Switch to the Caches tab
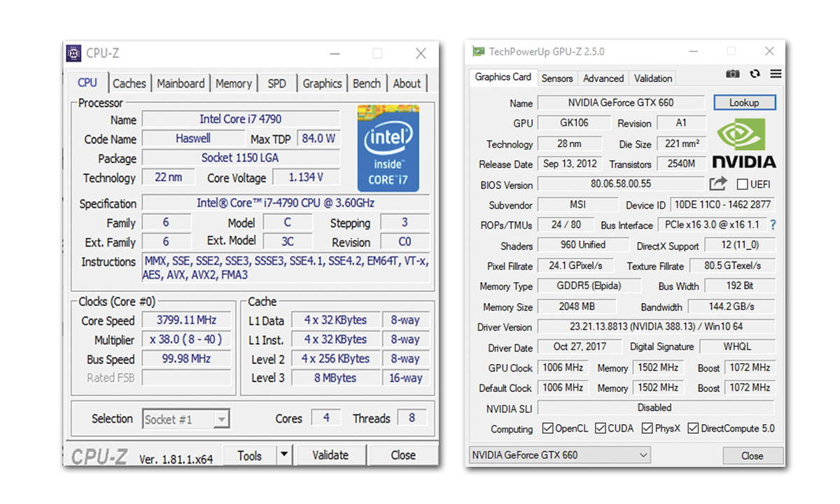The width and height of the screenshot is (840, 504). (129, 83)
